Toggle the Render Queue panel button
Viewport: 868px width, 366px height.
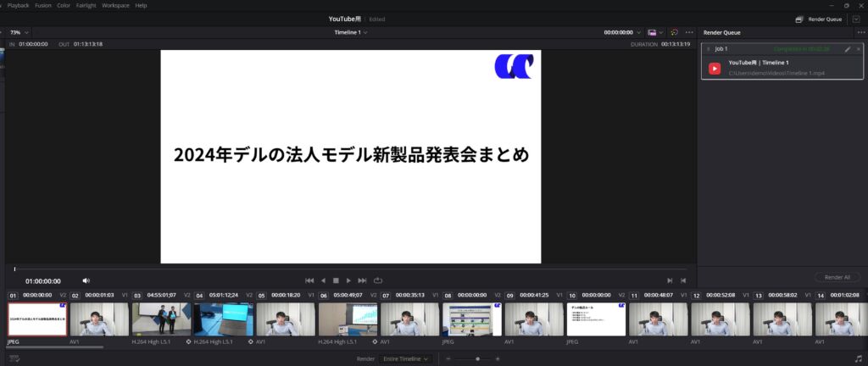pos(818,19)
